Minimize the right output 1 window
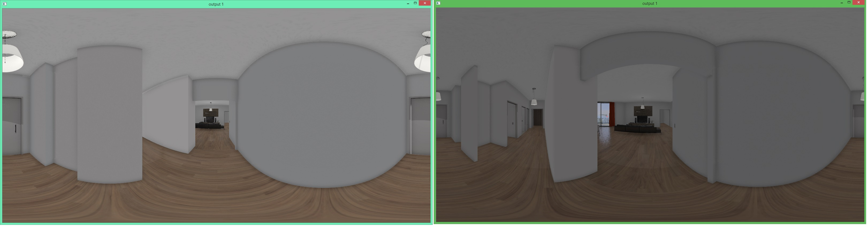Image resolution: width=868 pixels, height=227 pixels. point(842,3)
